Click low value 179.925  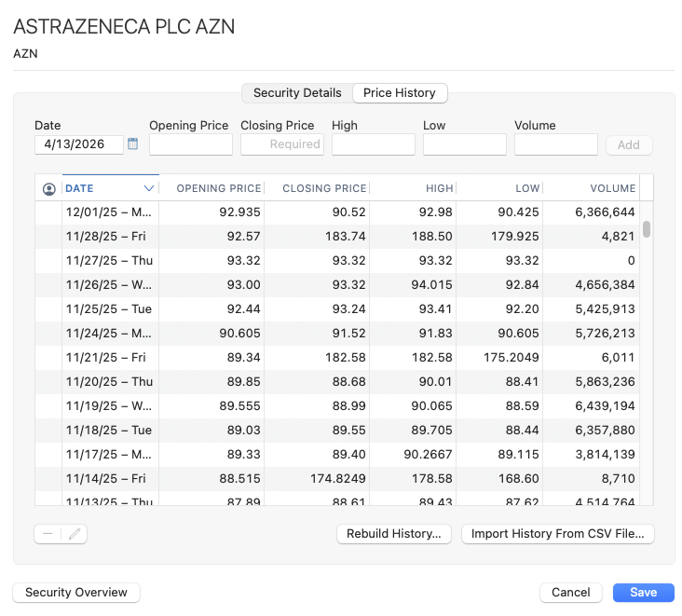tap(515, 236)
